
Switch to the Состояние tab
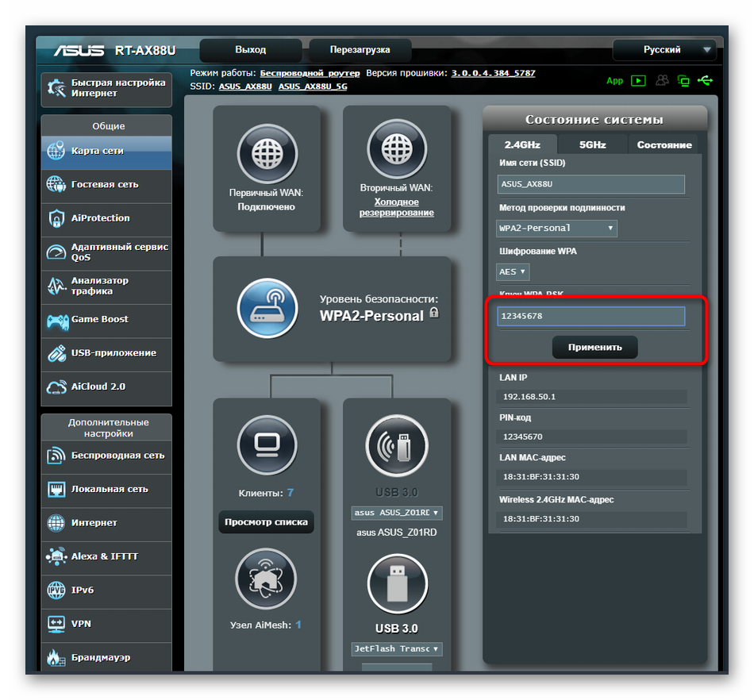[664, 145]
